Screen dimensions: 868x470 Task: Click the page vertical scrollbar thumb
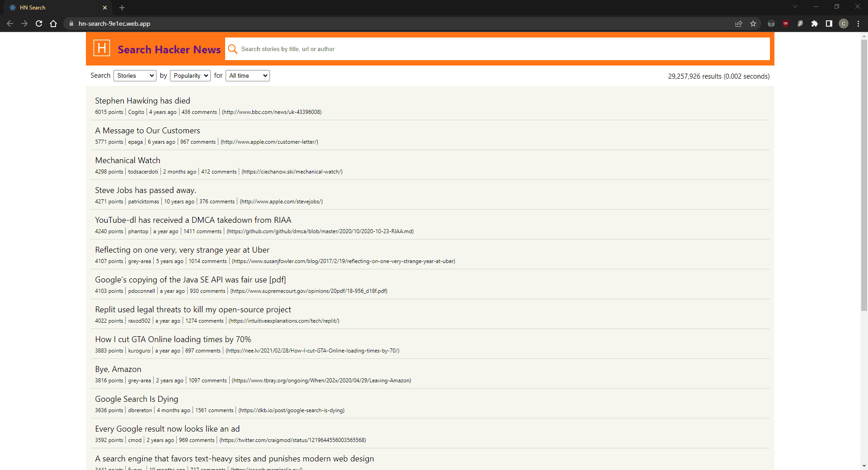pos(864,175)
